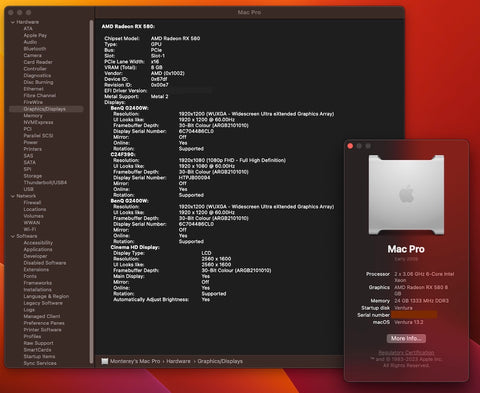Viewport: 480px width, 393px height.
Task: Open the Regulatory Certification link
Action: pyautogui.click(x=406, y=352)
